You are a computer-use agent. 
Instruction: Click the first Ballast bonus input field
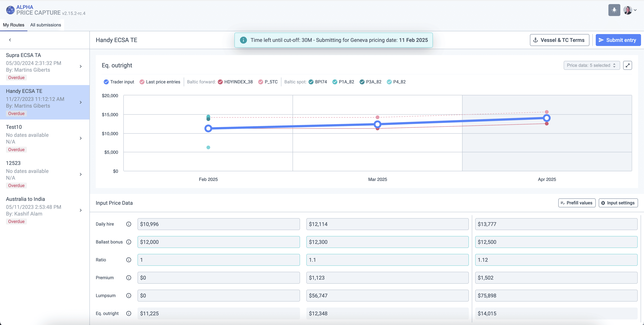point(218,242)
